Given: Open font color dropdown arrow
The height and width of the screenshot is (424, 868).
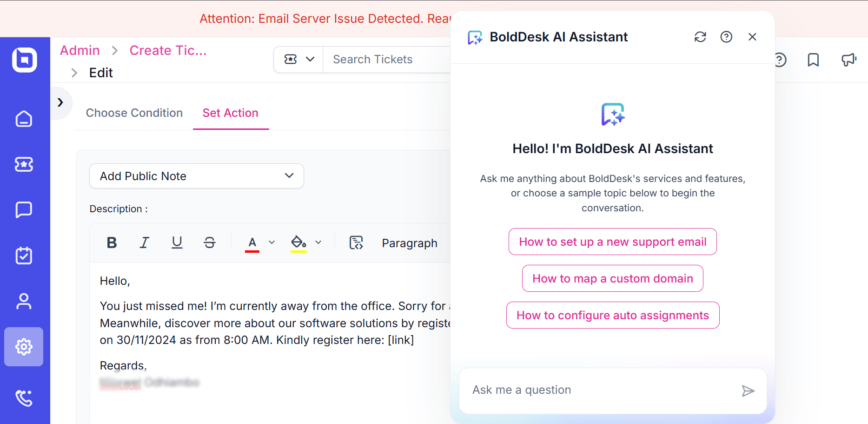Looking at the screenshot, I should 272,242.
